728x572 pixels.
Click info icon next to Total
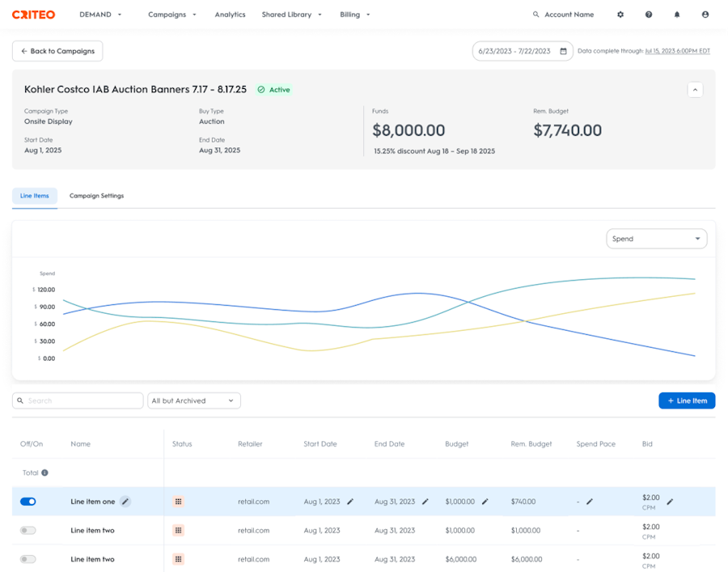(x=44, y=472)
